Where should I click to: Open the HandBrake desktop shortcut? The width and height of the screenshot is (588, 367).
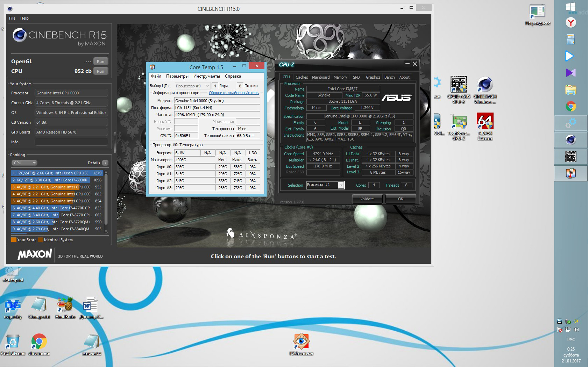tap(65, 308)
